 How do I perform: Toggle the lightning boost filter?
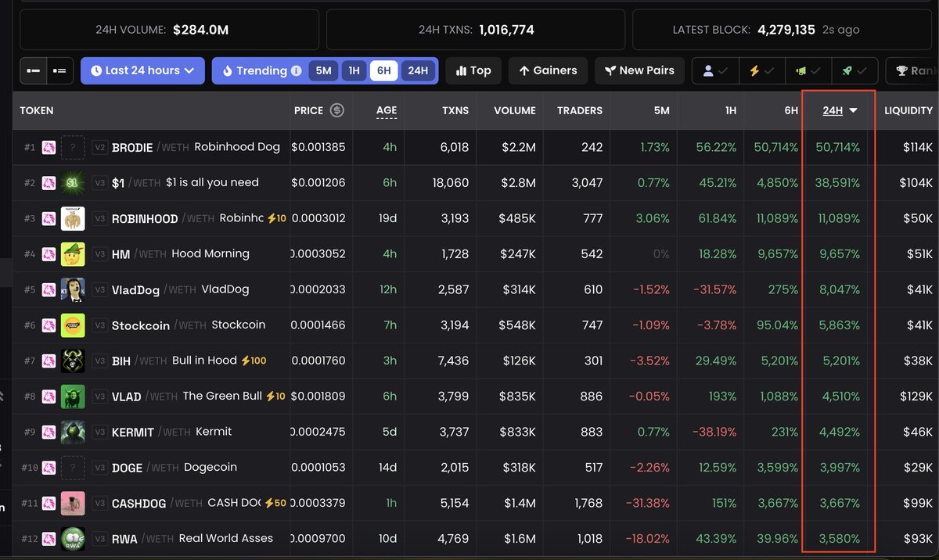[x=761, y=70]
